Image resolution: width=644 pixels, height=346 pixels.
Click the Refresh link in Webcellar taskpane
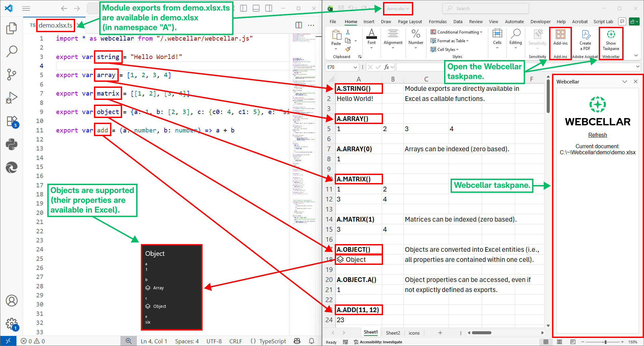[x=597, y=135]
